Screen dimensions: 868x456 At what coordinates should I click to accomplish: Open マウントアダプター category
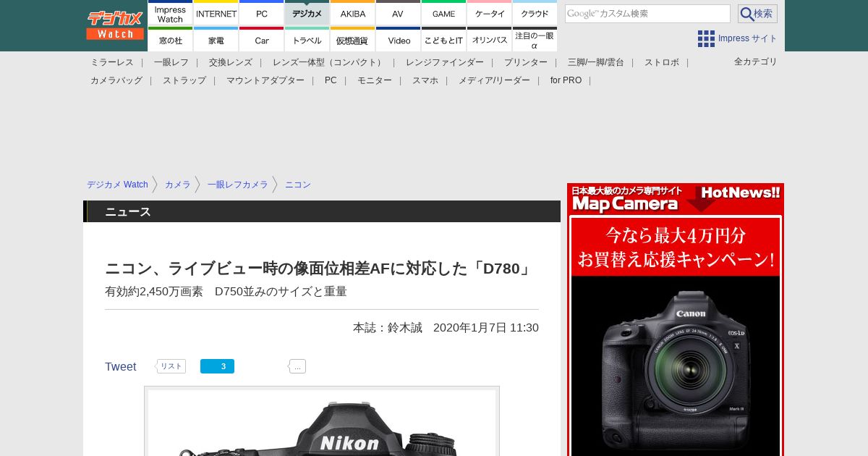pos(265,80)
